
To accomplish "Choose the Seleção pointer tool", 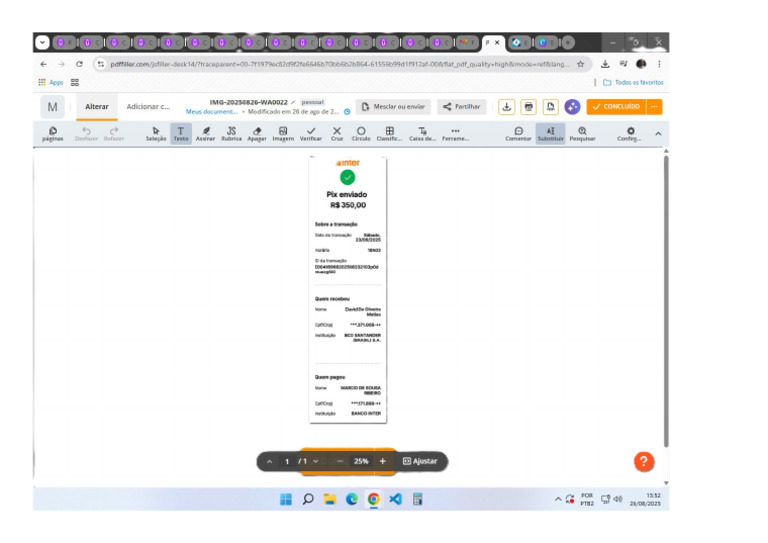I will [156, 134].
